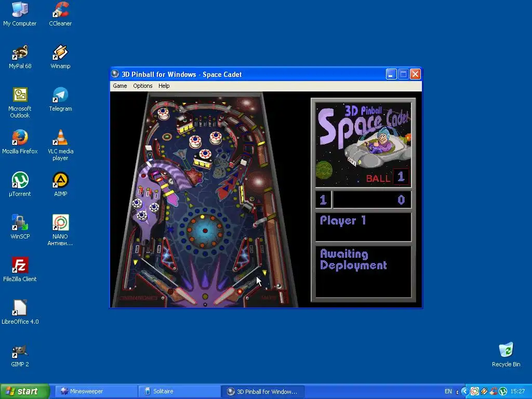Open the Options menu
This screenshot has height=399, width=532.
[142, 86]
